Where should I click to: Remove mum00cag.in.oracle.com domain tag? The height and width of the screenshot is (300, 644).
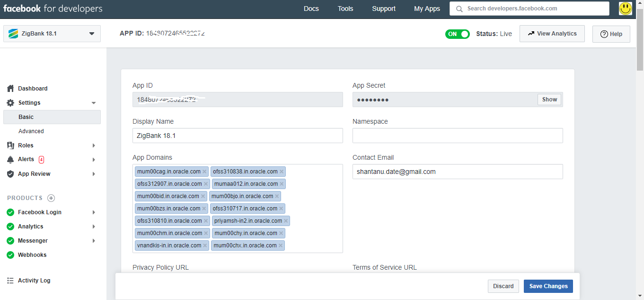coord(204,172)
